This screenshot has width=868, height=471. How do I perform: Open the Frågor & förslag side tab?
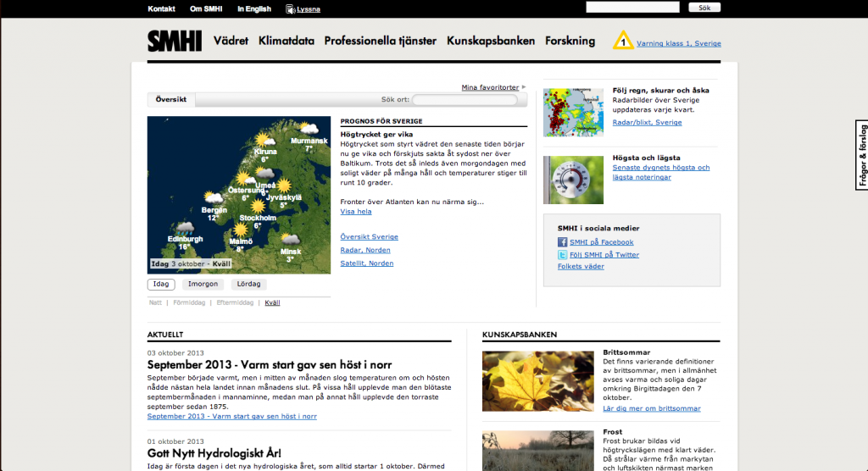(x=862, y=155)
